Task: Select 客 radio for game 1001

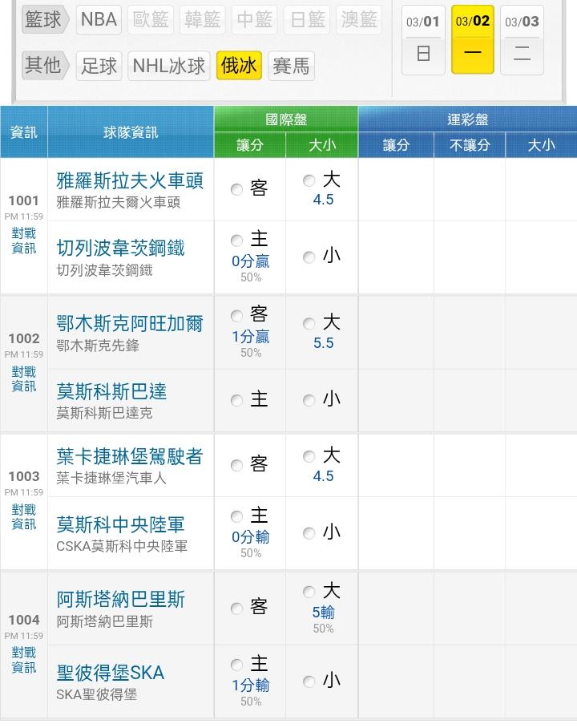Action: tap(236, 190)
